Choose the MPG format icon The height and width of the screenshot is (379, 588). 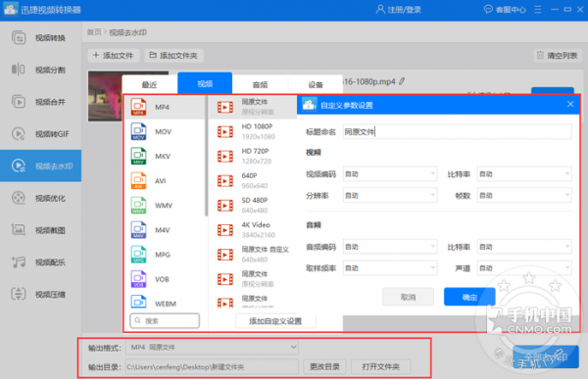point(138,255)
